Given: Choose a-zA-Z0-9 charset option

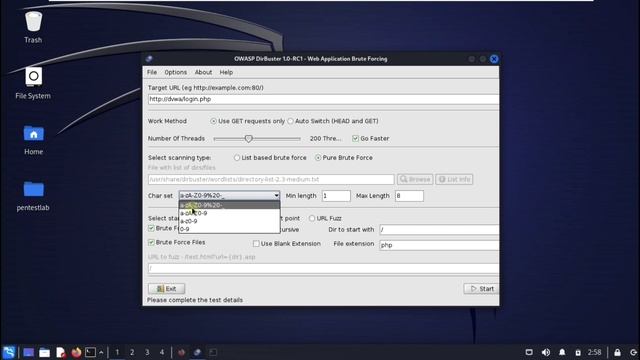Looking at the screenshot, I should pyautogui.click(x=229, y=213).
